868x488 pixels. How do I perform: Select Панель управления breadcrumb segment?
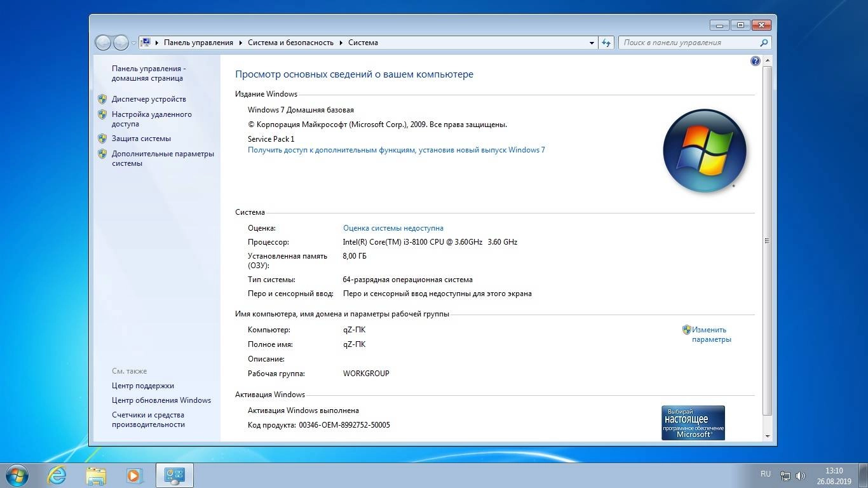coord(198,43)
